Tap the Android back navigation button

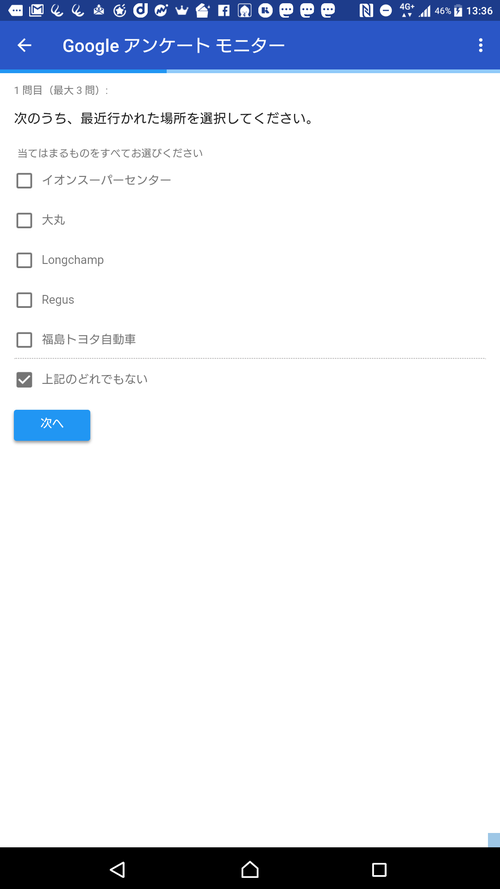[x=117, y=869]
